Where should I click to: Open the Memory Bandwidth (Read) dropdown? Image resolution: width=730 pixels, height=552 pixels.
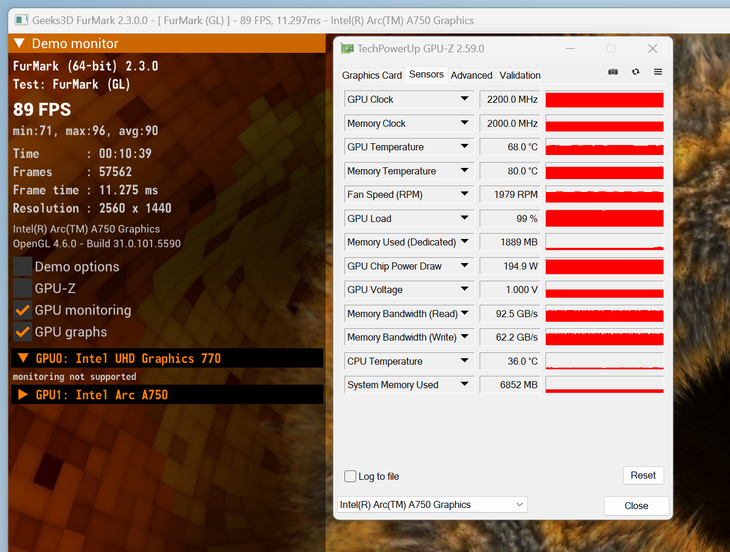pos(464,313)
